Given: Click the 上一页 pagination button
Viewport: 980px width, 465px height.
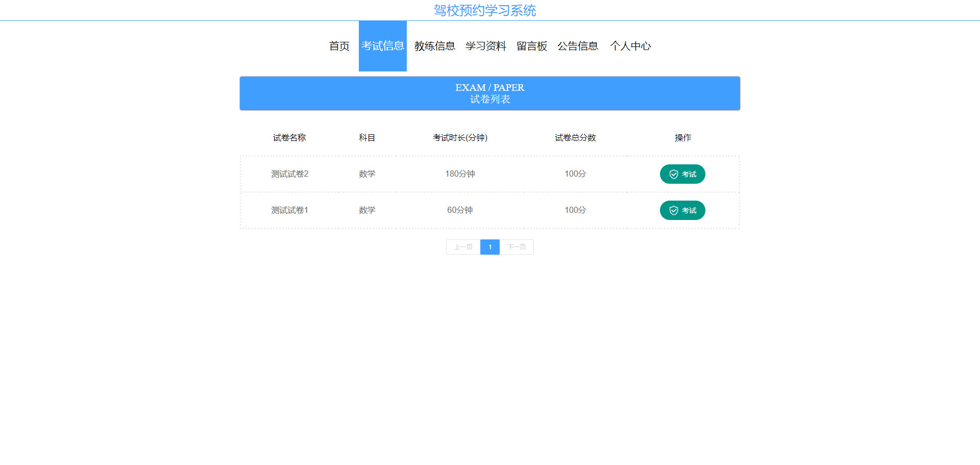Looking at the screenshot, I should click(x=463, y=247).
